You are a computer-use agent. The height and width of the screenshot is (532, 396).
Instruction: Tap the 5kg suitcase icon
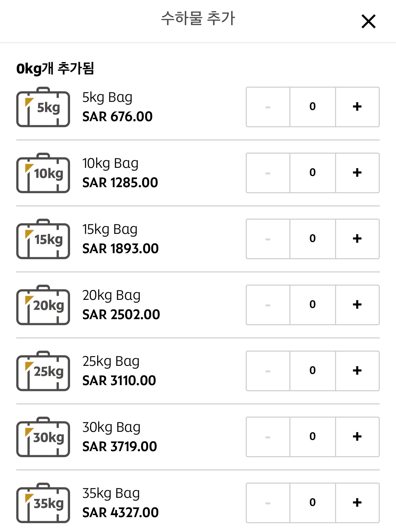(43, 107)
